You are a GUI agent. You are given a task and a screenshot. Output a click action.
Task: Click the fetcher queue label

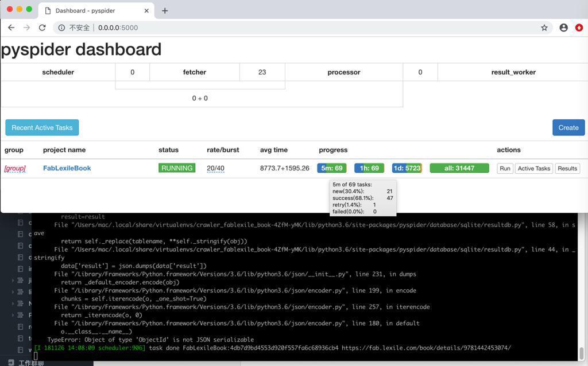194,72
